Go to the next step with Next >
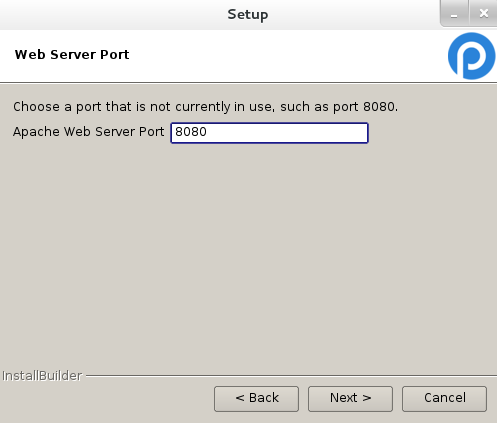 (x=350, y=399)
